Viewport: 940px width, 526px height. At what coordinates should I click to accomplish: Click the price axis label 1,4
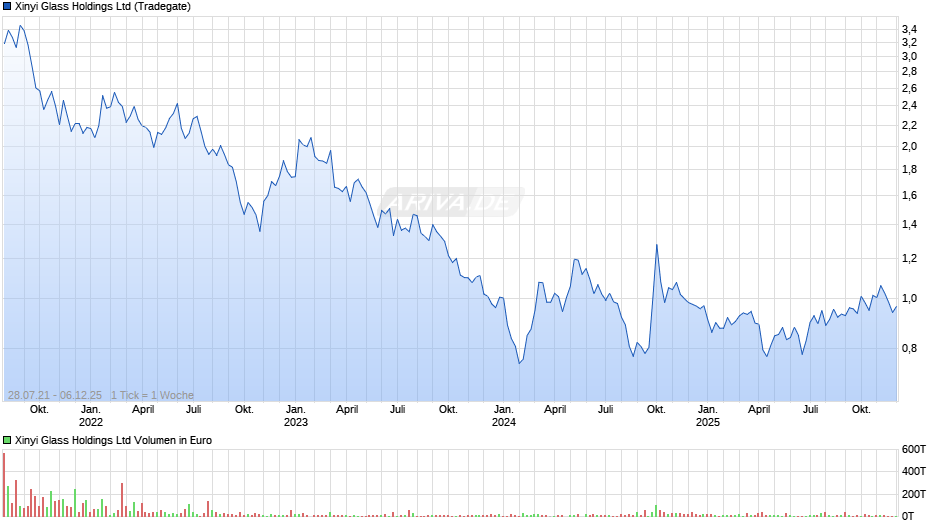click(909, 224)
